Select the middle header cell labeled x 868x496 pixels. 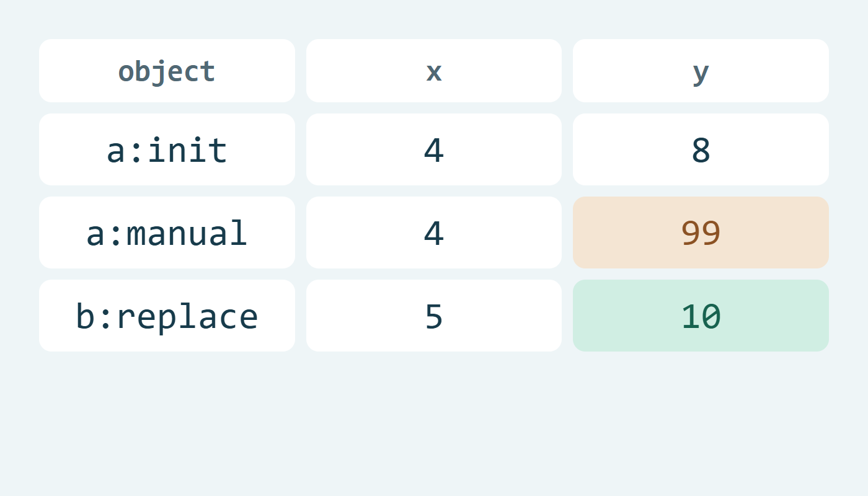click(434, 71)
